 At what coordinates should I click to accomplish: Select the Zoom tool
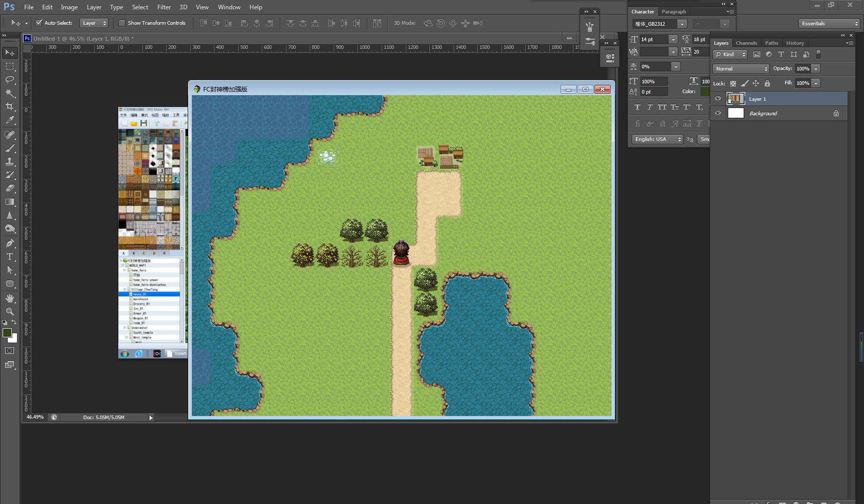click(10, 312)
